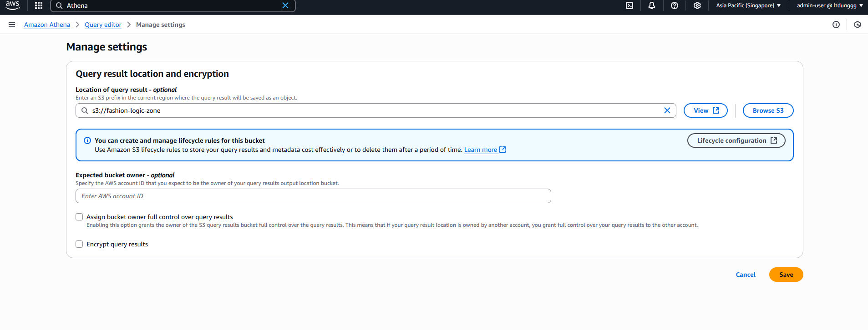Clear the s3://fashion-logic-zone location
This screenshot has height=330, width=868.
667,110
